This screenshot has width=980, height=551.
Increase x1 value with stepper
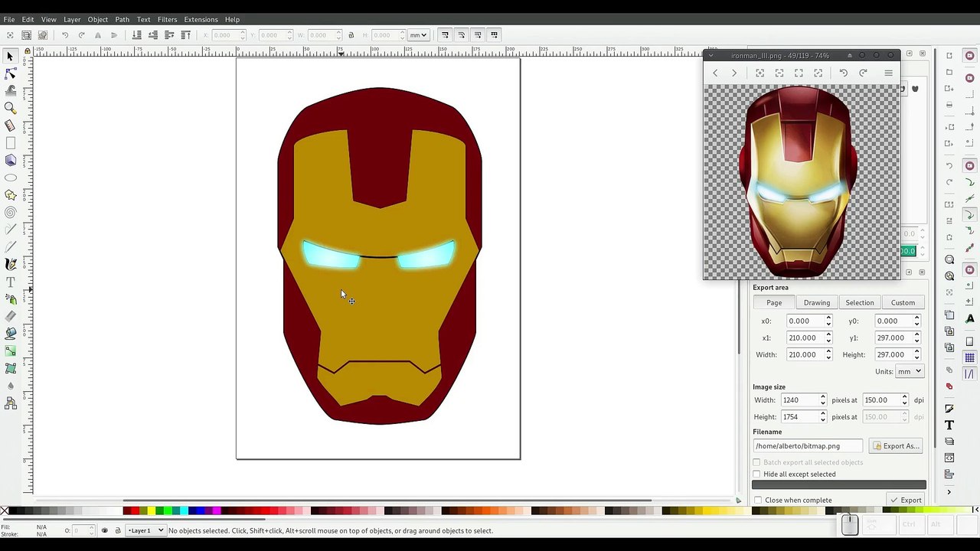coord(828,335)
